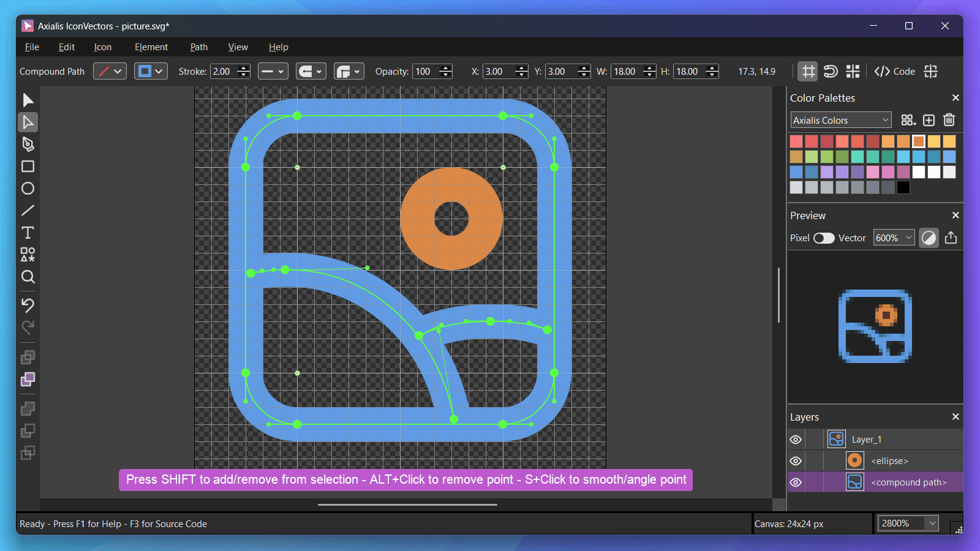Switch the Pixel/Vector preview toggle

pos(824,238)
